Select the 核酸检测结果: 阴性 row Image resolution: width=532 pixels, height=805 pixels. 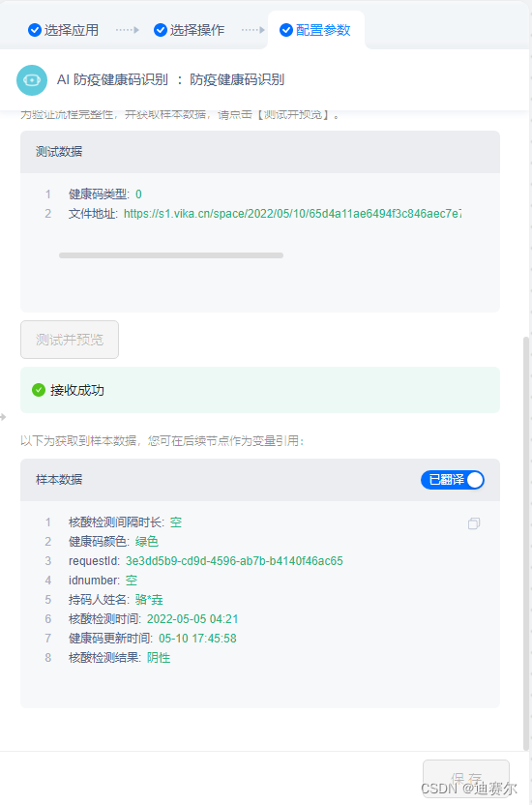(119, 658)
